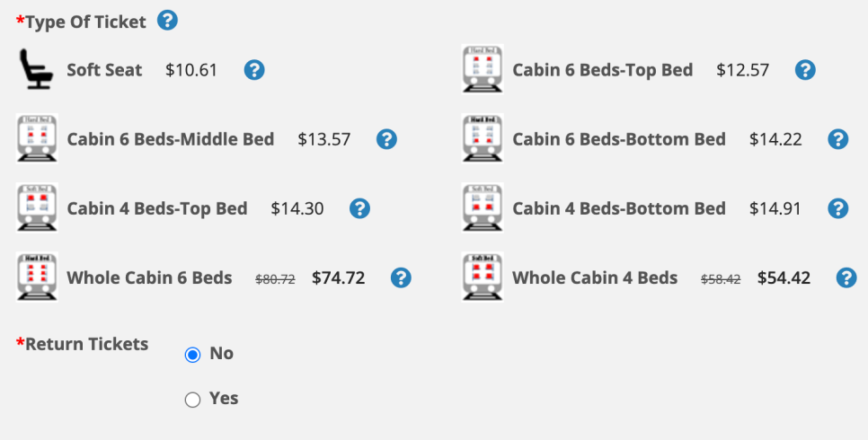Click the Soft Seat ticket label
The width and height of the screenshot is (868, 440).
104,70
